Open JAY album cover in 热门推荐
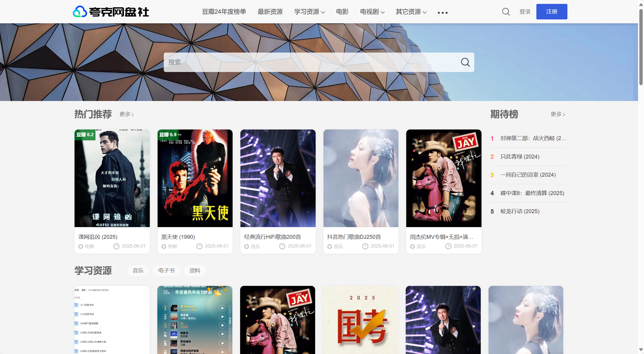 (444, 178)
